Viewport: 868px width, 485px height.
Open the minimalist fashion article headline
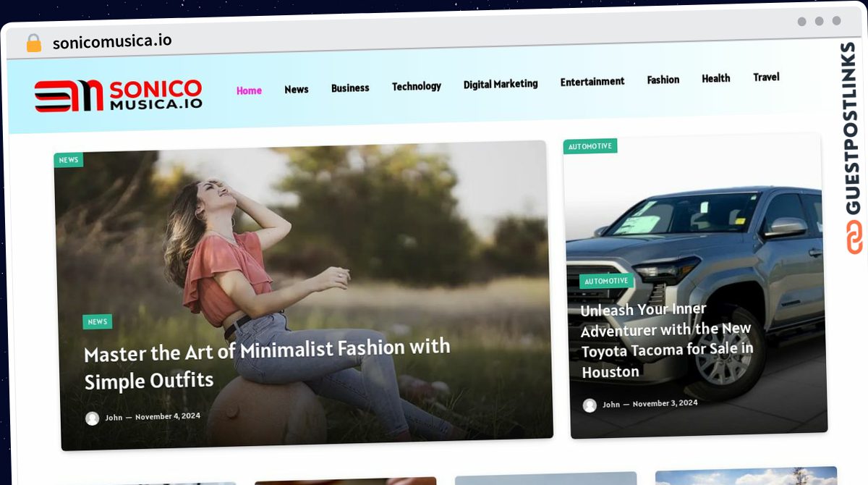point(267,364)
